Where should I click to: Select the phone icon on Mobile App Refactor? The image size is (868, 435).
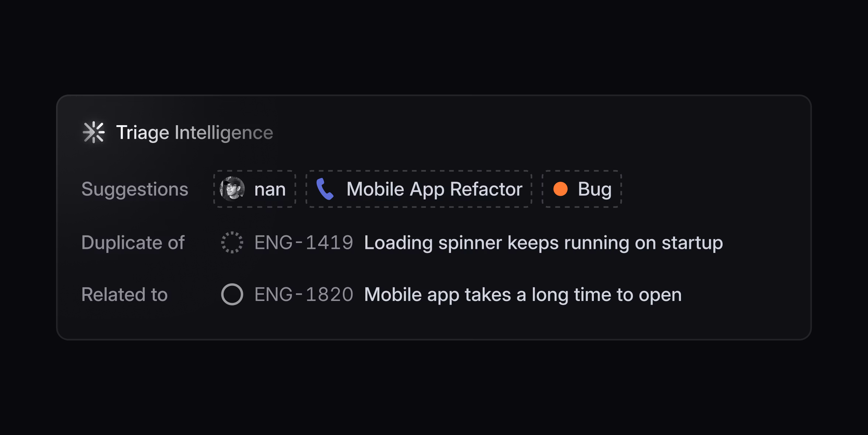(x=325, y=189)
